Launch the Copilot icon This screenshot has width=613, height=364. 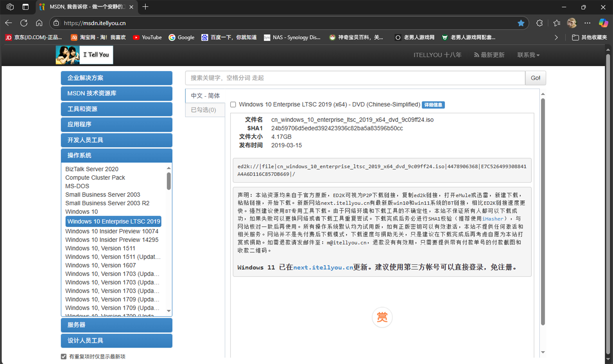(x=603, y=23)
